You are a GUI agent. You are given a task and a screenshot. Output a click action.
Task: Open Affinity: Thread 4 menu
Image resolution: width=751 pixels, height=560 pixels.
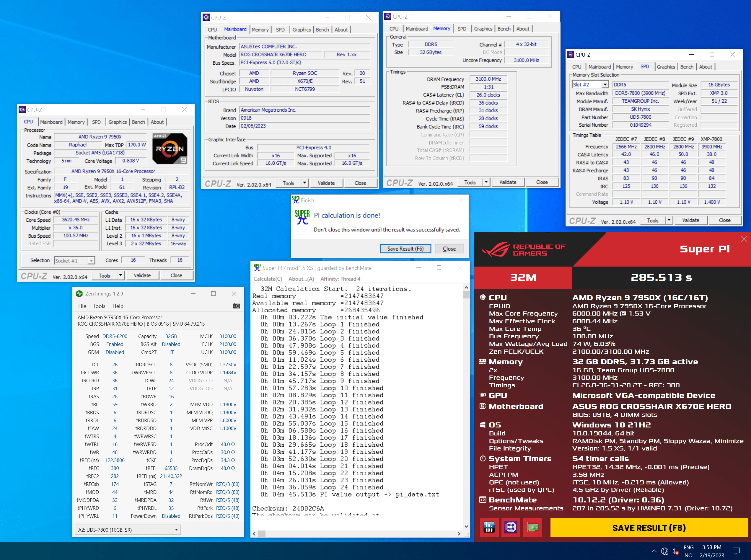point(341,279)
